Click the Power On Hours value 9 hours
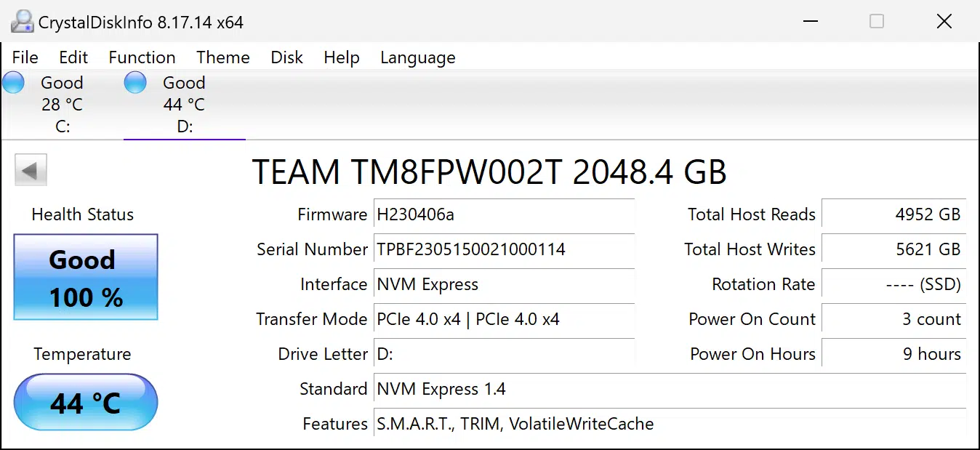Viewport: 980px width, 450px height. [x=893, y=354]
